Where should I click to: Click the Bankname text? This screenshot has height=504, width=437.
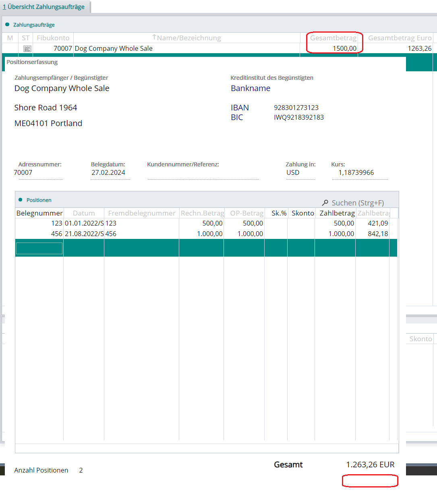tap(251, 88)
